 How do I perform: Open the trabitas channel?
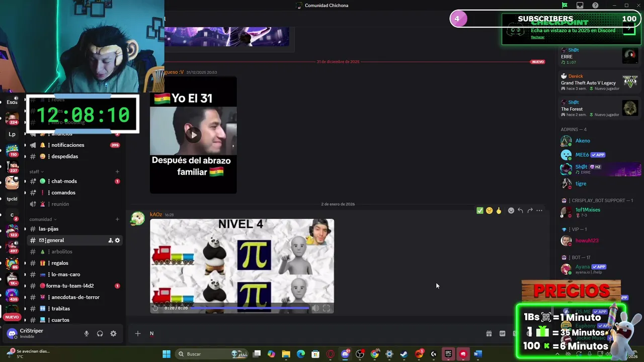point(74,309)
